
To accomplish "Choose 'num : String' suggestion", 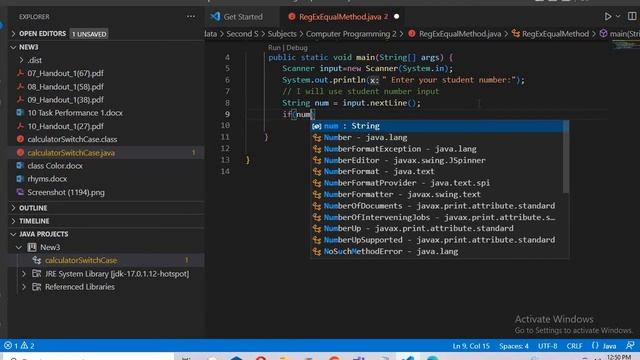I will 437,126.
